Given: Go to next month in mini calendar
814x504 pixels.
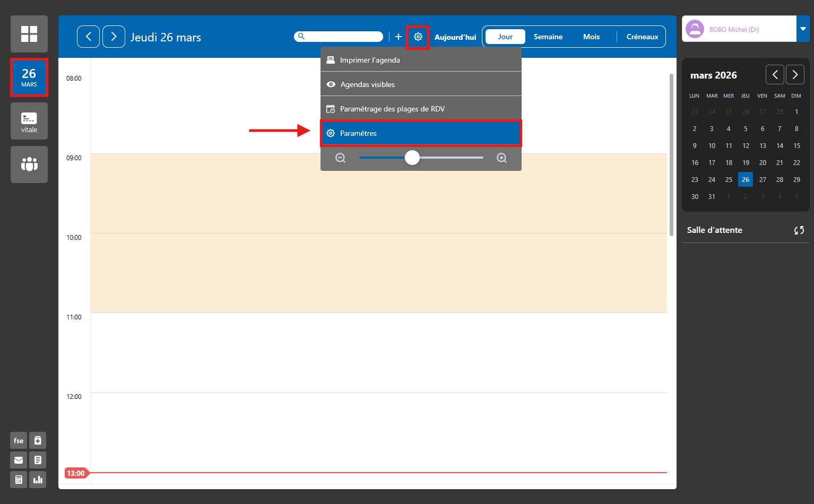Looking at the screenshot, I should pos(795,75).
